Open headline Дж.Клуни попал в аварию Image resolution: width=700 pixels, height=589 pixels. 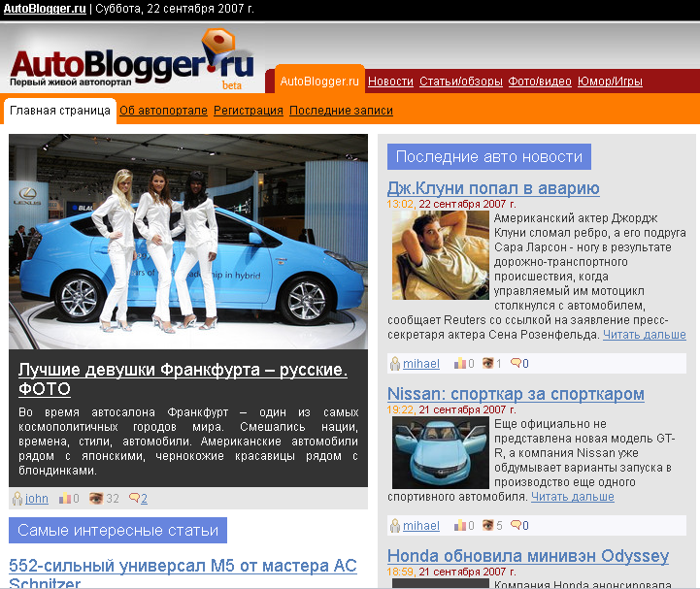(x=493, y=188)
